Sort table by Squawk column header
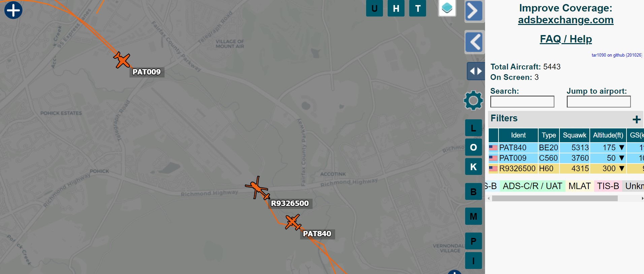Image resolution: width=644 pixels, height=274 pixels. pyautogui.click(x=575, y=135)
